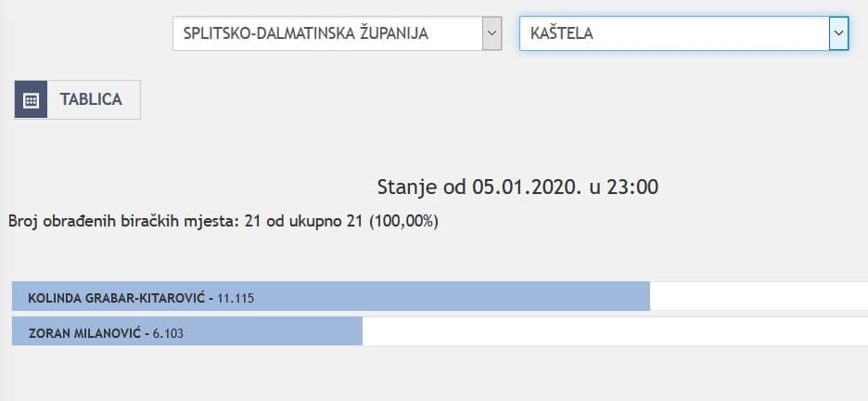The width and height of the screenshot is (868, 401).
Task: Click the empty white part of Milanović's bar
Action: click(612, 333)
